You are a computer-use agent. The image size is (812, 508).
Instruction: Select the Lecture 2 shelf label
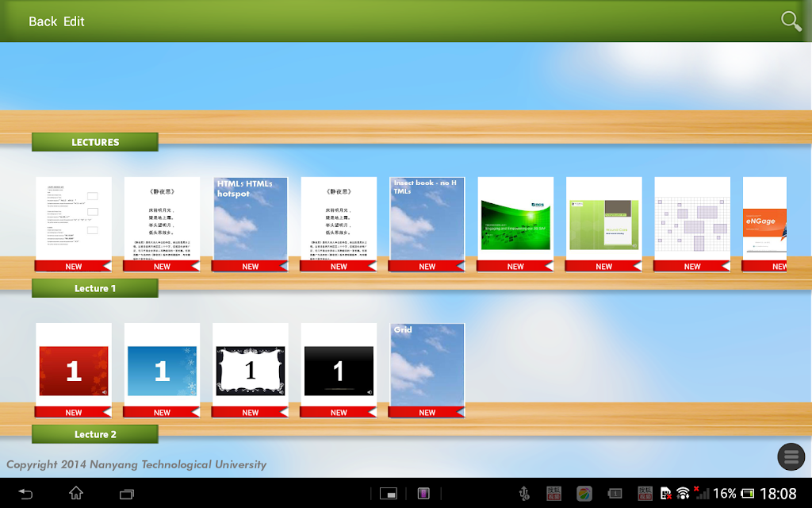95,434
